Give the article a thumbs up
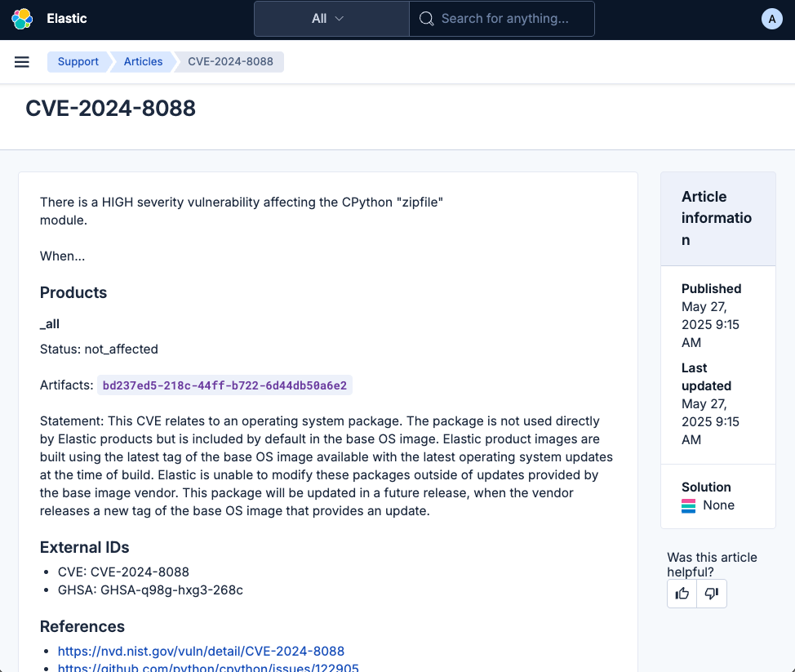795x672 pixels. [682, 594]
